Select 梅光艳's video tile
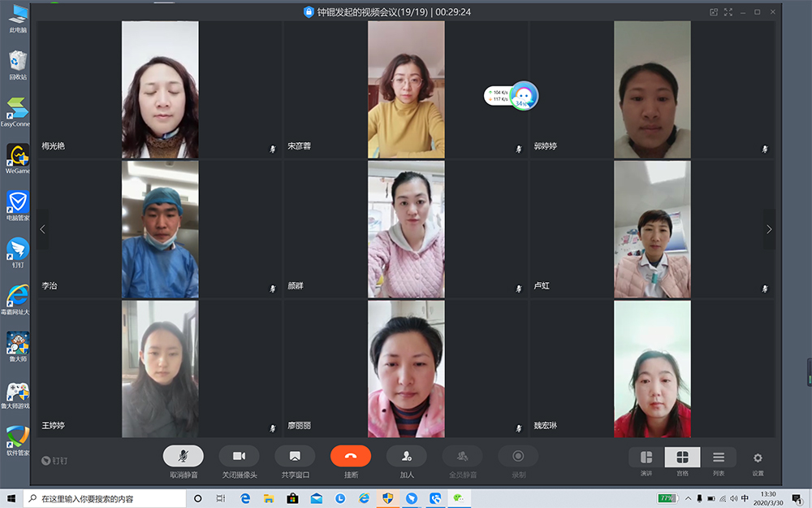The height and width of the screenshot is (508, 812). (160, 89)
